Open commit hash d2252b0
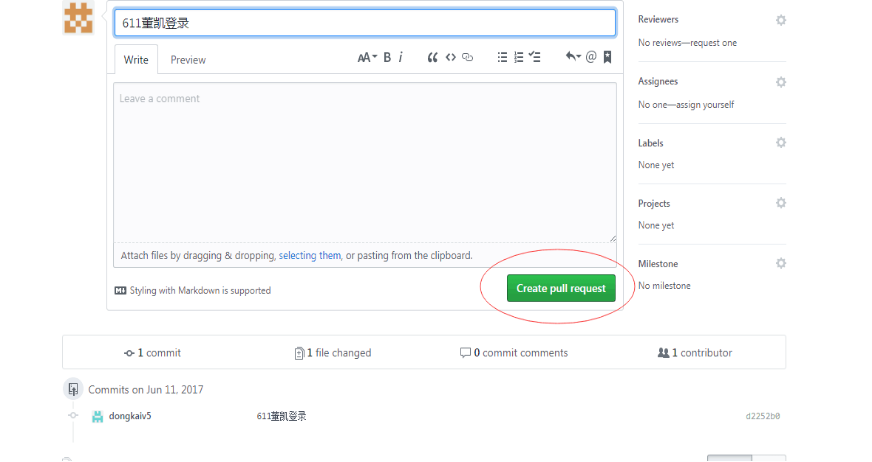 (762, 416)
